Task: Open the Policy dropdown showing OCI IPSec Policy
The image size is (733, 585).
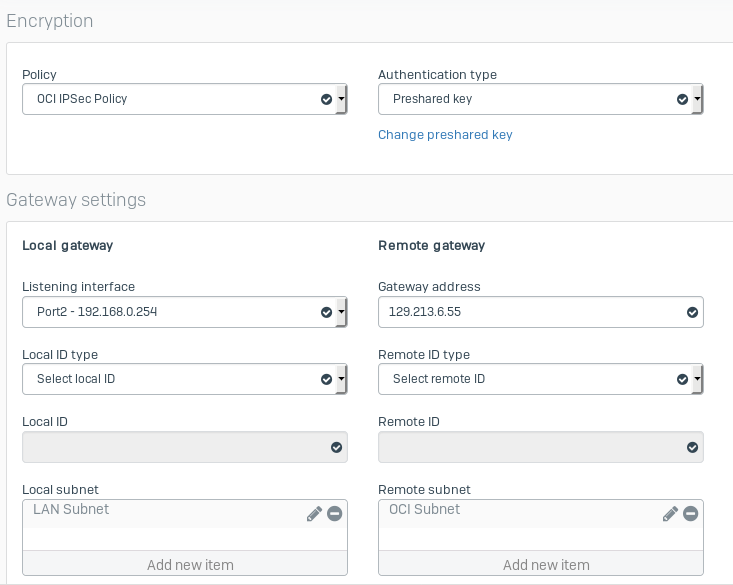Action: (x=184, y=99)
